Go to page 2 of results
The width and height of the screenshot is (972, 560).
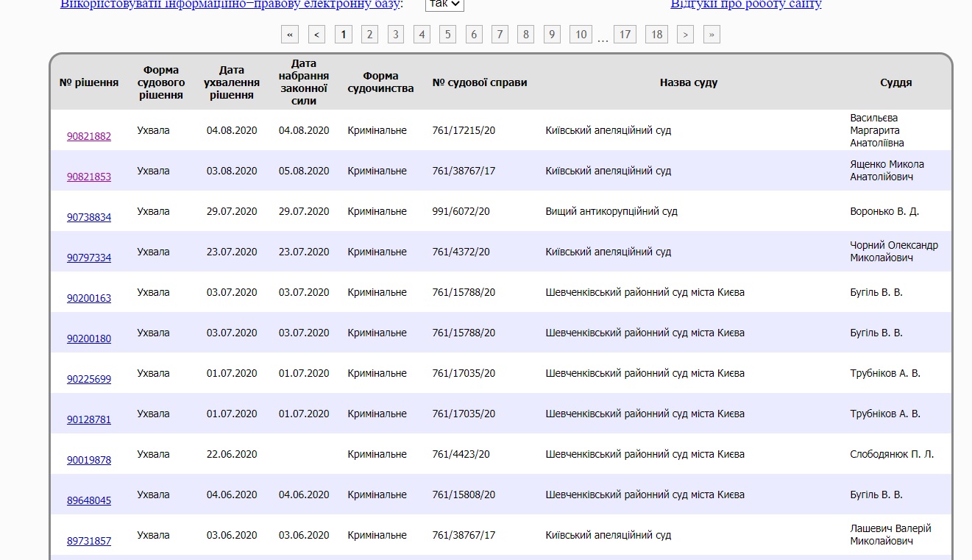point(369,35)
